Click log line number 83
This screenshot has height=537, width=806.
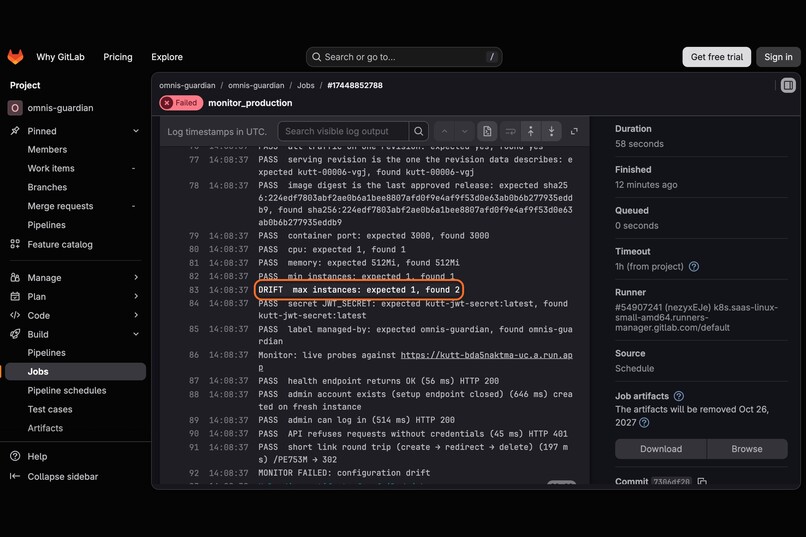click(x=194, y=290)
